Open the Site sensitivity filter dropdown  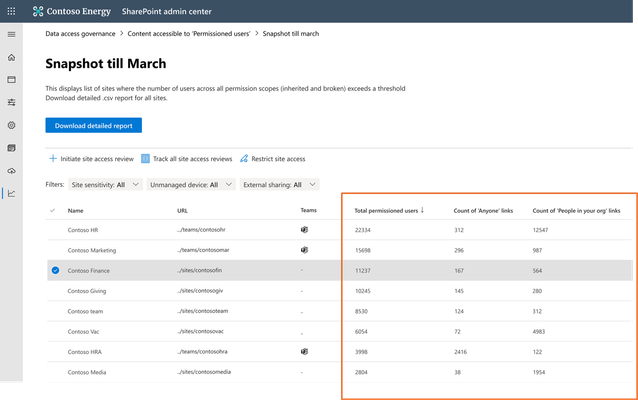pos(105,185)
